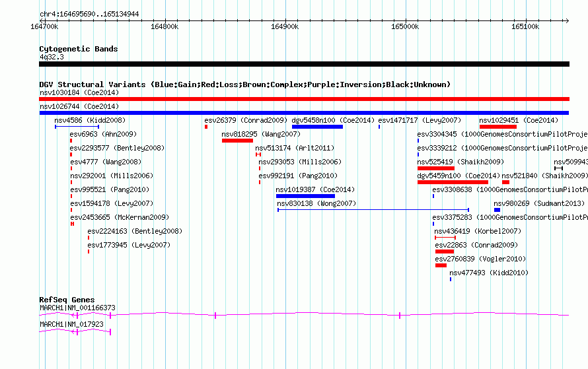Click the esv2760839 (Vogler2010) variant label
This screenshot has height=369, width=588.
tap(480, 259)
